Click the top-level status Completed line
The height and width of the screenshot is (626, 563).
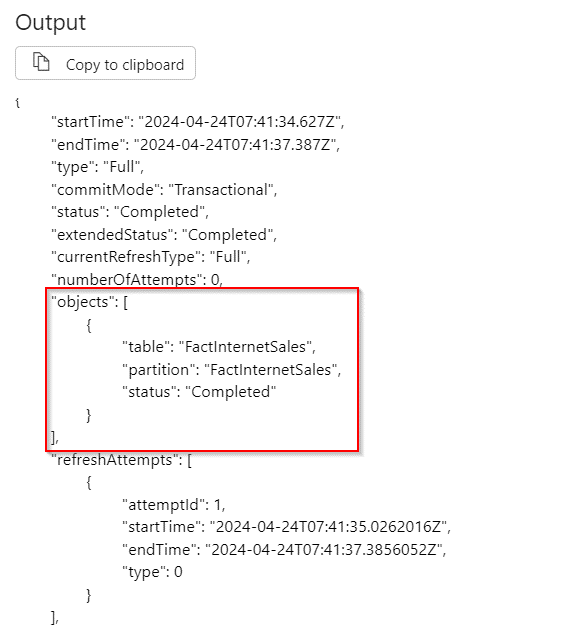pyautogui.click(x=130, y=212)
